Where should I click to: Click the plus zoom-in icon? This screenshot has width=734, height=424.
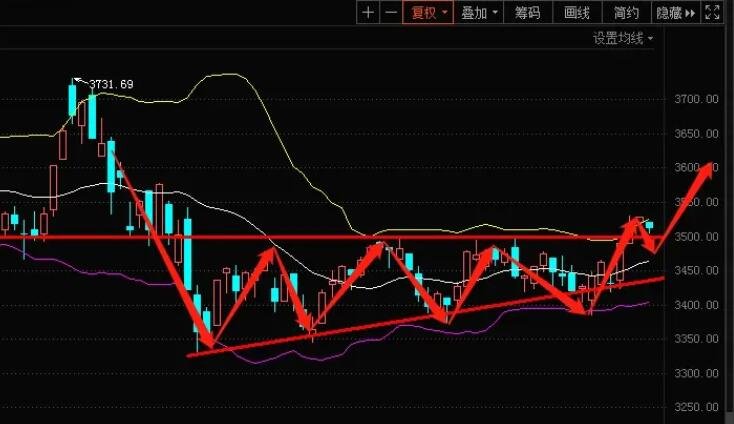pyautogui.click(x=368, y=12)
